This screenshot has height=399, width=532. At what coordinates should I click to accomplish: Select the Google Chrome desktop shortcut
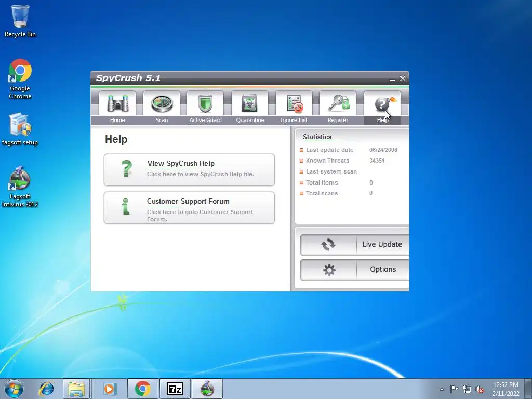[20, 79]
